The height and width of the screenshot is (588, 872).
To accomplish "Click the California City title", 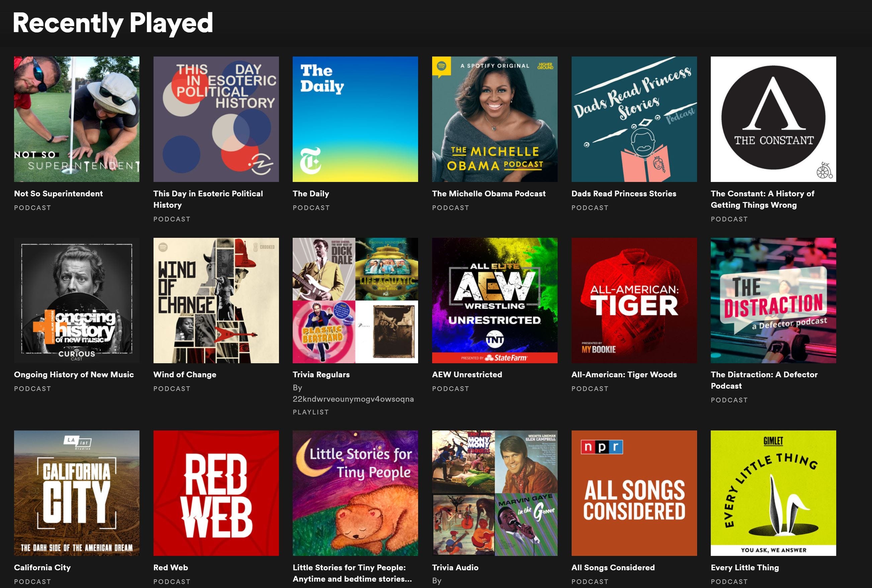I will point(42,567).
